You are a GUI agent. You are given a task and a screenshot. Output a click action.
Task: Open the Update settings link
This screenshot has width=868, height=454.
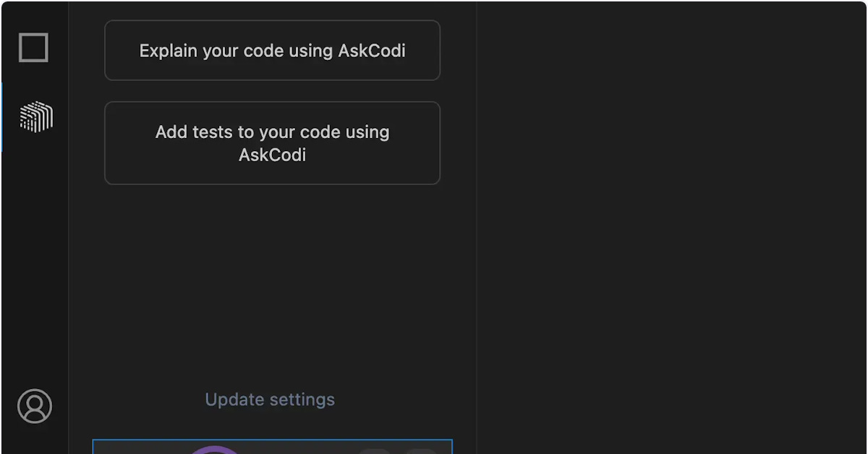pyautogui.click(x=270, y=400)
